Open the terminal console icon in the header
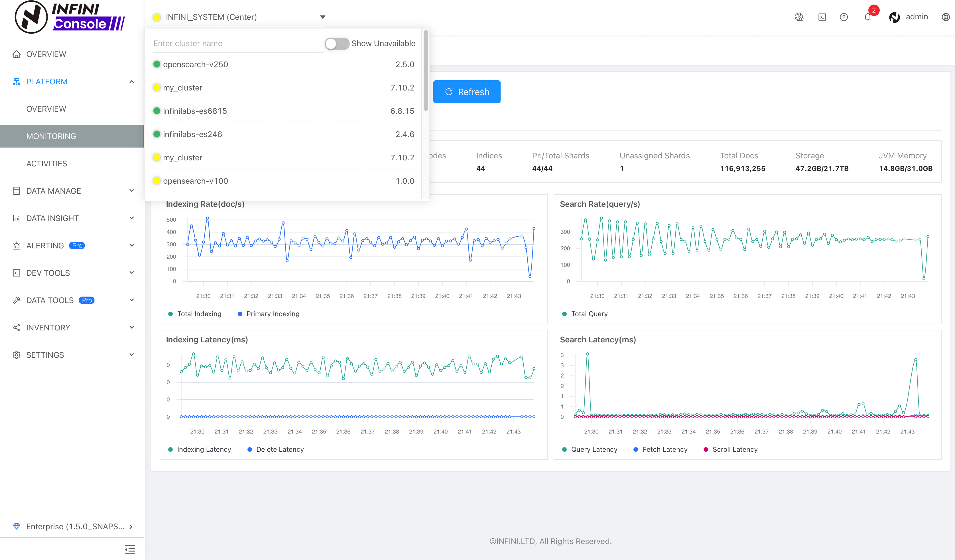955x560 pixels. 822,17
